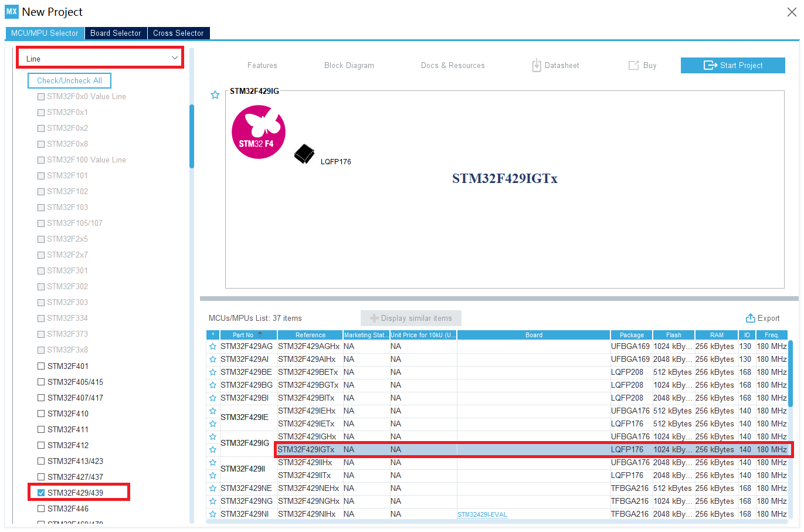Check the STM32F401 line checkbox
This screenshot has height=532, width=804.
pyautogui.click(x=41, y=366)
